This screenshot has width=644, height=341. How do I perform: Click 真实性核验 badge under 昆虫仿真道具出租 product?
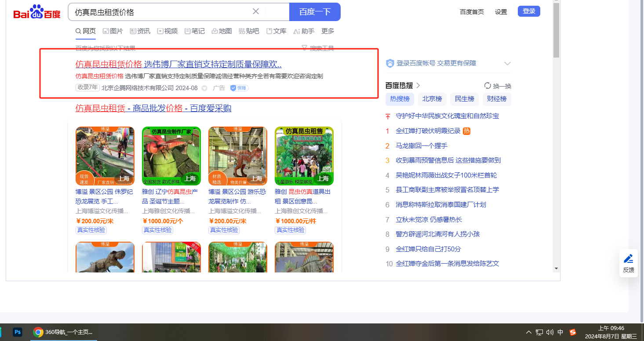[290, 230]
